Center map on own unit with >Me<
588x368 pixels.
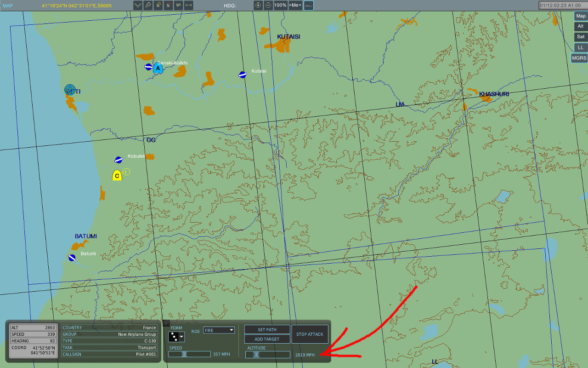point(295,6)
